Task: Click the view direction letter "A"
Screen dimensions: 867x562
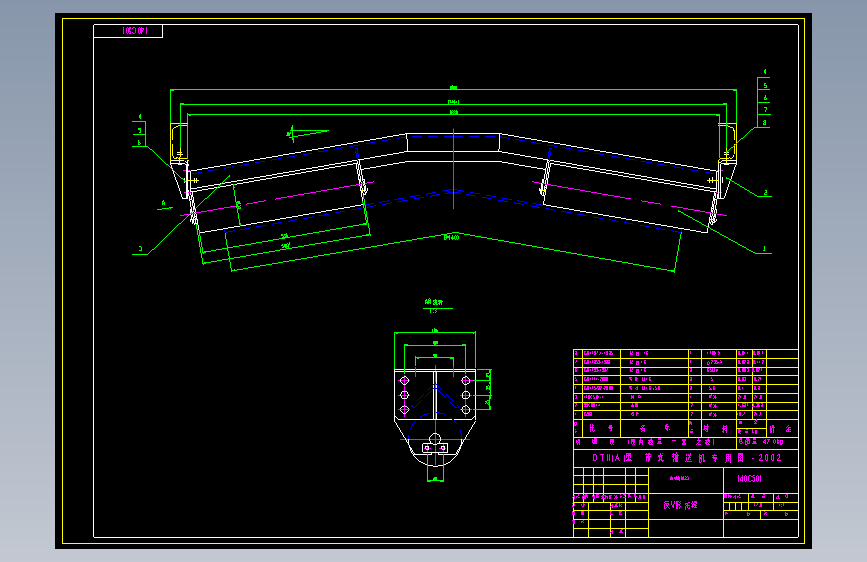Action: pos(164,204)
